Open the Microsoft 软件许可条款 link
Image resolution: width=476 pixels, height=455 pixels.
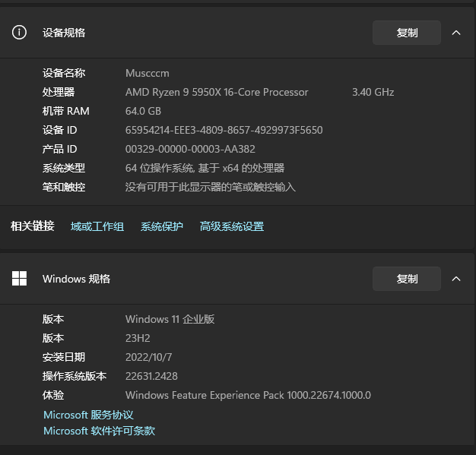pos(99,431)
